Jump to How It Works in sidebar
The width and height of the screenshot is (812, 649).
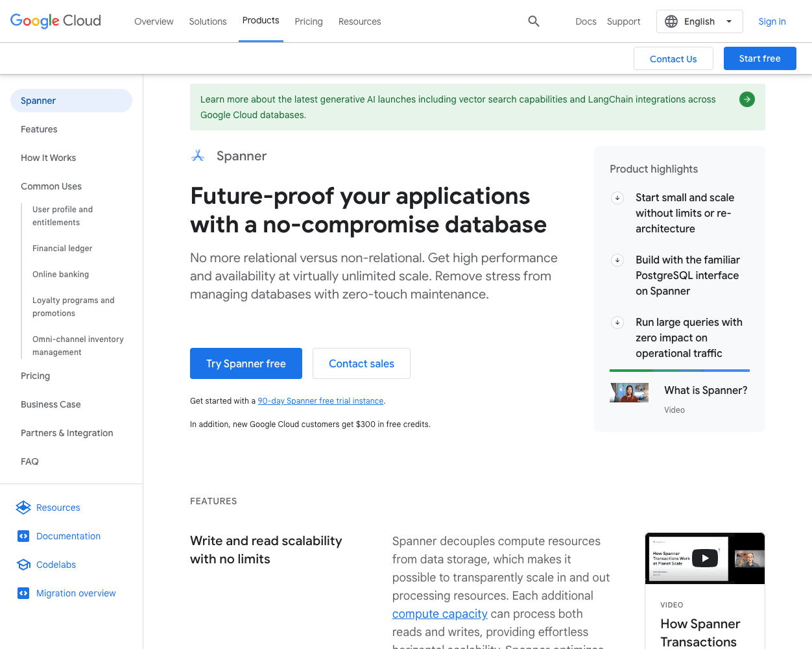49,158
